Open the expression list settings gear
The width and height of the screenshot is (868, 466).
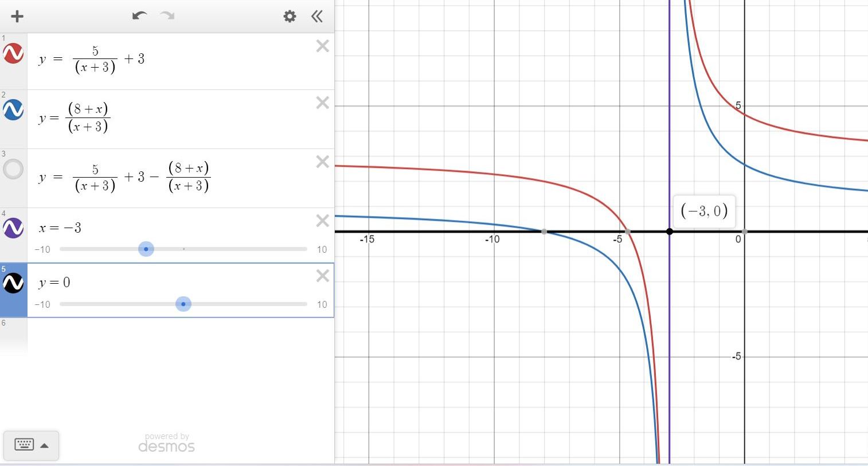coord(290,16)
